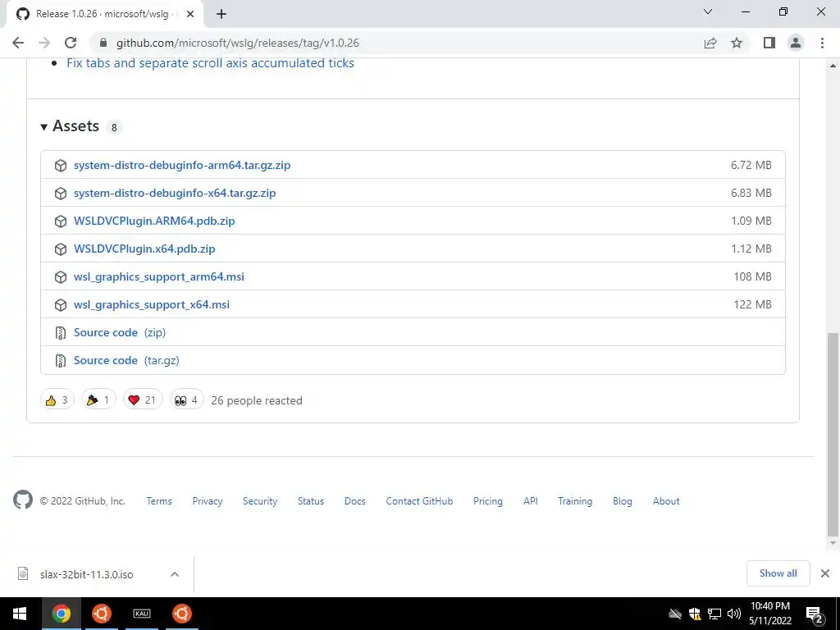The image size is (840, 630).
Task: Toggle the thumbs up reaction
Action: [57, 400]
